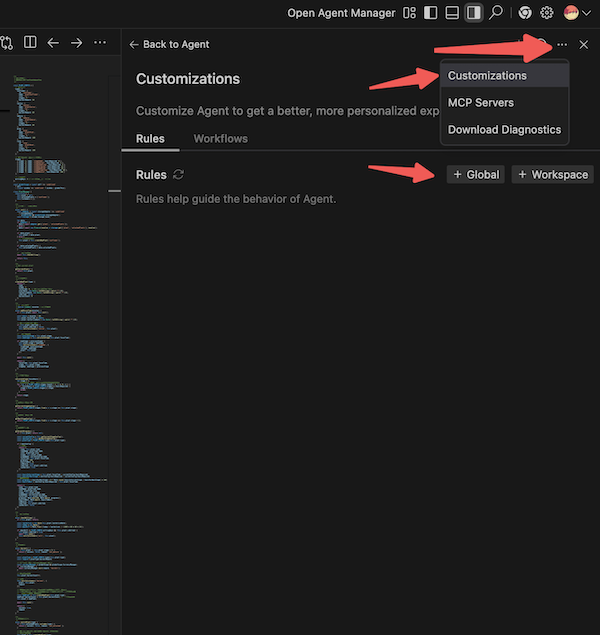Select Download Diagnostics option

(x=504, y=130)
